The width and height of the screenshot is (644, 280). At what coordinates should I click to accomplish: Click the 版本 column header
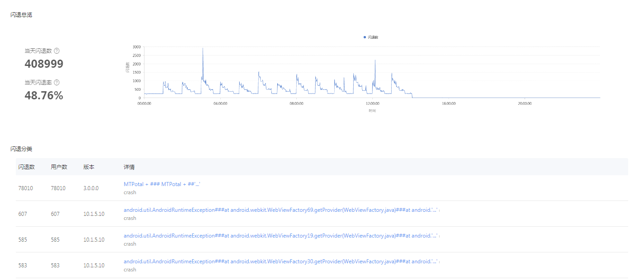click(89, 167)
